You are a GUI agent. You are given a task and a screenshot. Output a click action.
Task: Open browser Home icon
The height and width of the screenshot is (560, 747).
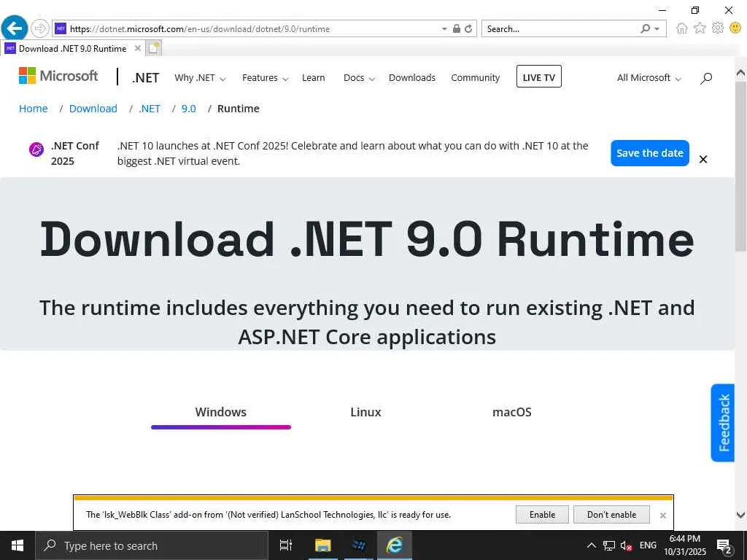point(682,28)
